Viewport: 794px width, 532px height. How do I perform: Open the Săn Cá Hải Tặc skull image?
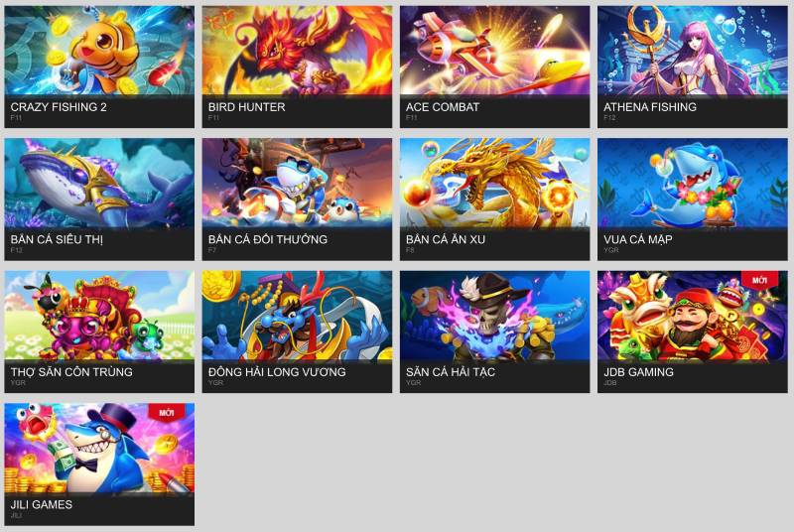coord(494,316)
